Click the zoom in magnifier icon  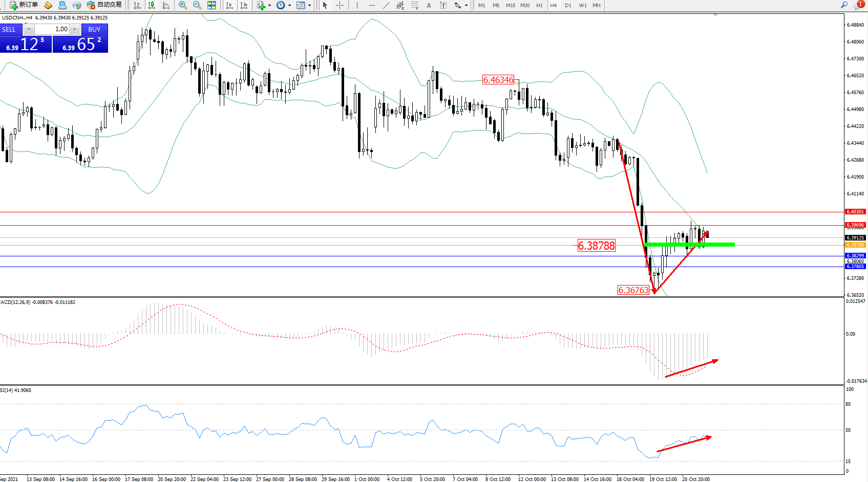[x=182, y=5]
